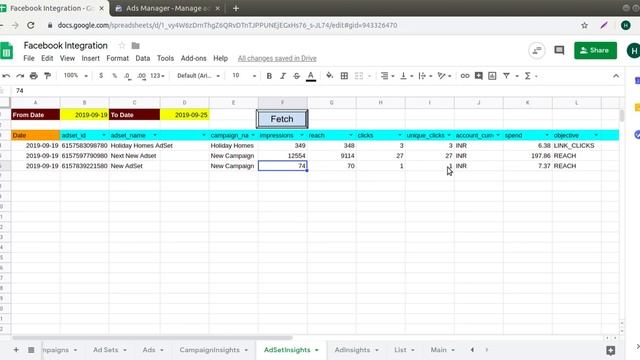
Task: Toggle bold formatting
Action: pos(269,76)
